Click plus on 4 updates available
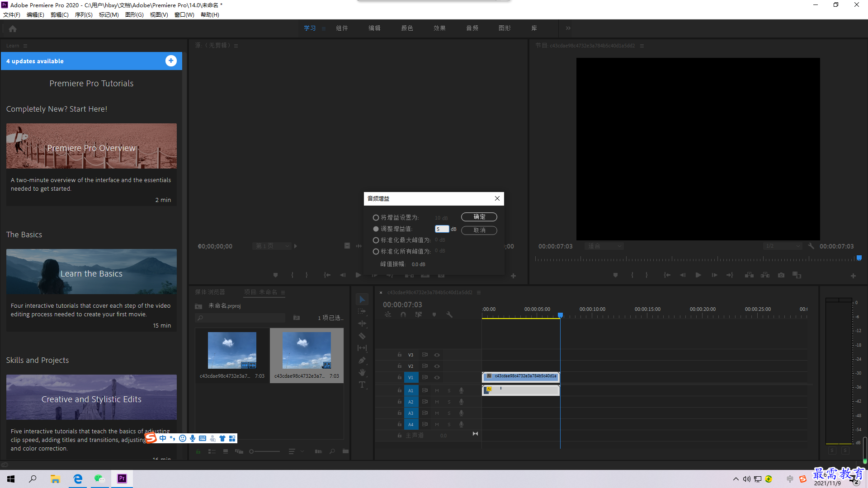 (171, 61)
